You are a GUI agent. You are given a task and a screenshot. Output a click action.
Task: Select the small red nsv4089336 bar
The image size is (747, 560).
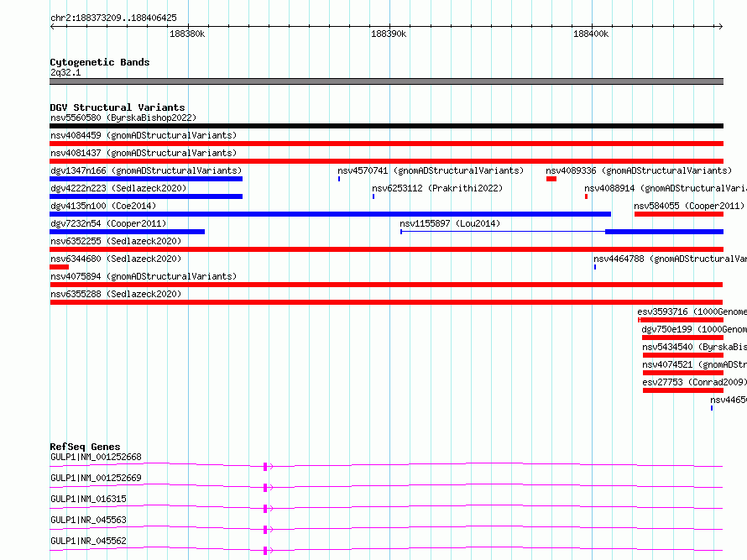tap(551, 179)
